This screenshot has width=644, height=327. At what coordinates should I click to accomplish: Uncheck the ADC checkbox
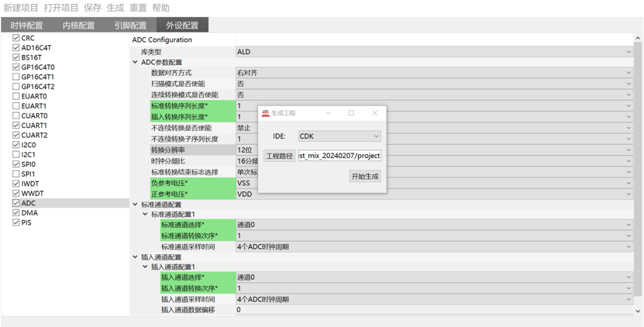[16, 203]
